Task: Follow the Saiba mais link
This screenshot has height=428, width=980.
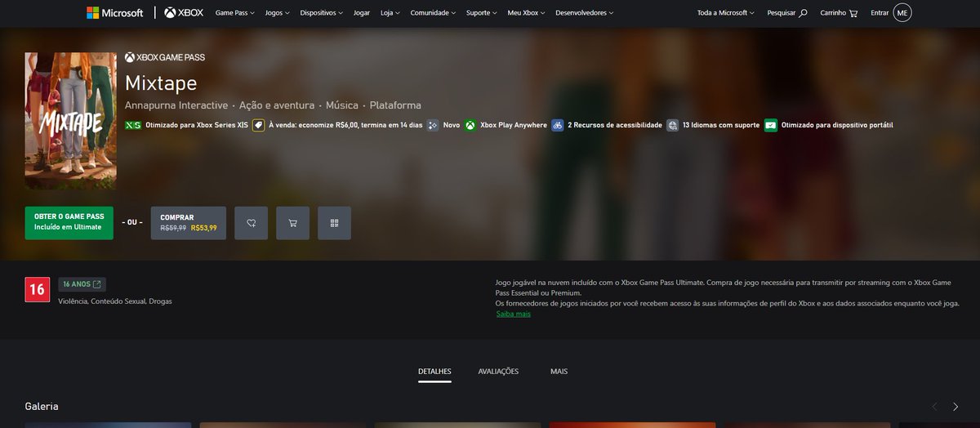Action: [x=514, y=314]
